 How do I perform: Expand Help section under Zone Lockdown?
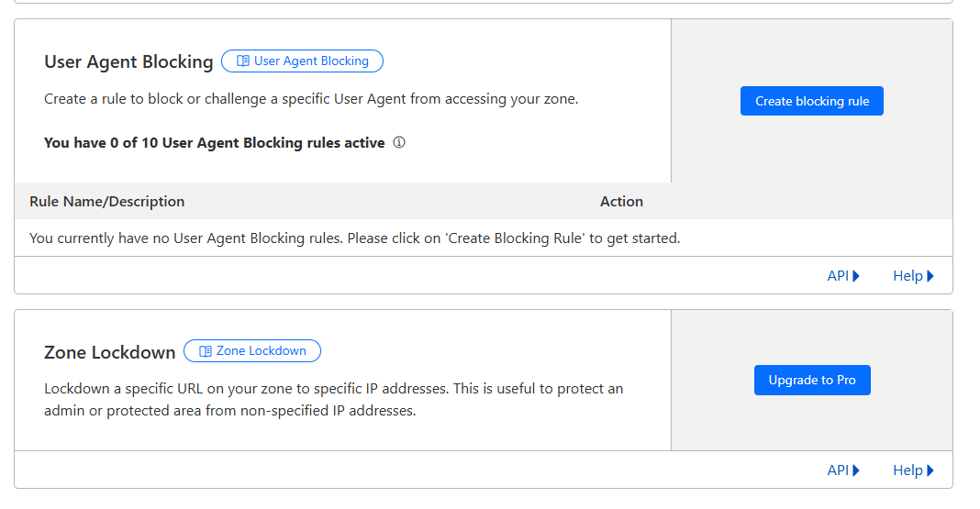point(913,470)
